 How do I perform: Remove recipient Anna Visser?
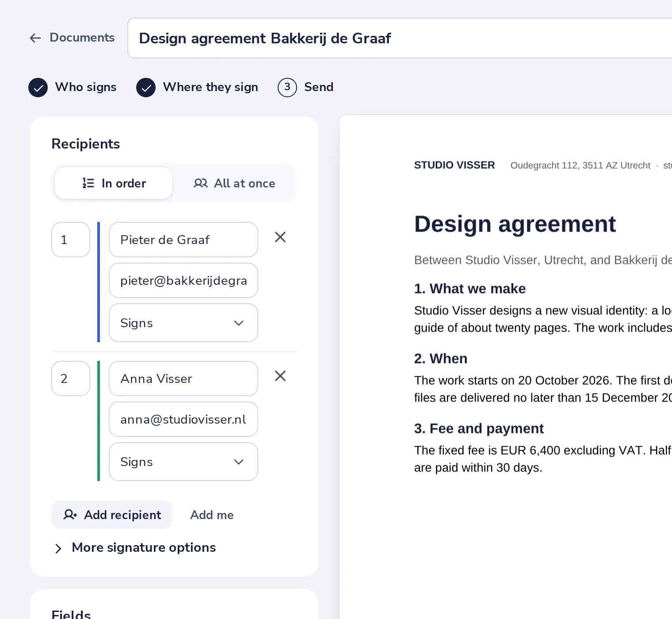click(280, 376)
